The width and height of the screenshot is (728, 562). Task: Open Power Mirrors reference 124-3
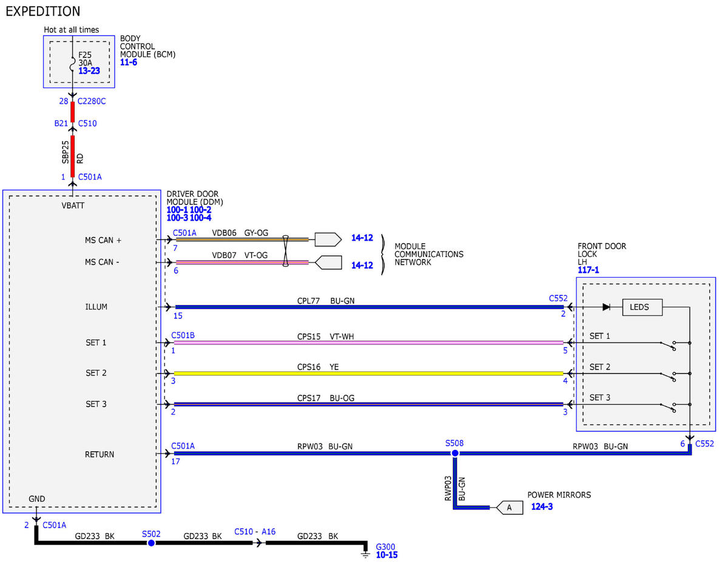pos(542,506)
